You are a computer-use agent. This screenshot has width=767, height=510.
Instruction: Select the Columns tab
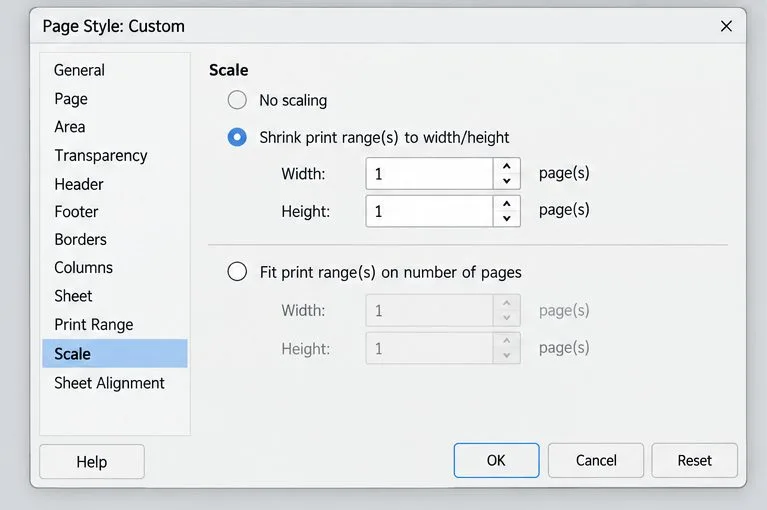(115, 267)
